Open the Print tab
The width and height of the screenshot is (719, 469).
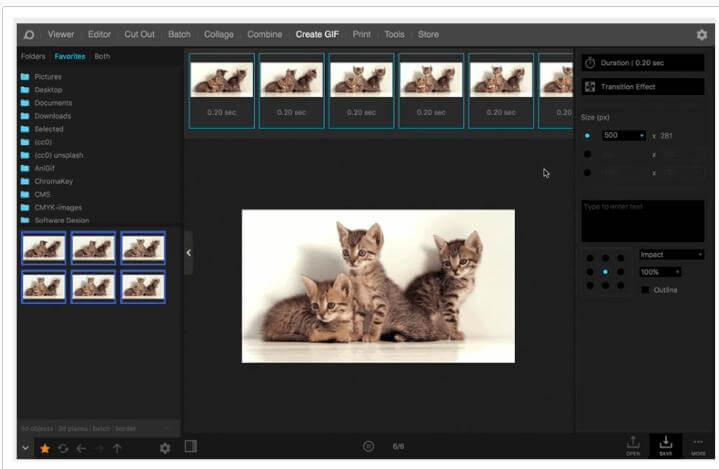tap(362, 34)
